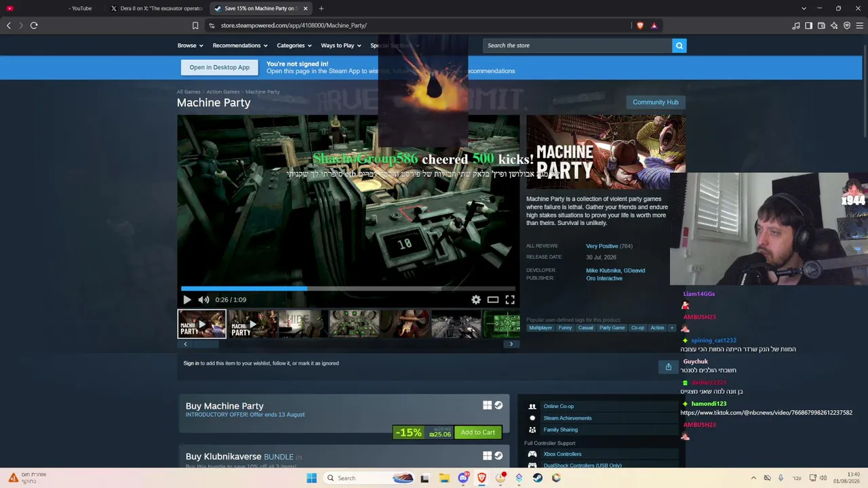The height and width of the screenshot is (488, 868).
Task: Open the Brave Wallet icon
Action: point(821,26)
